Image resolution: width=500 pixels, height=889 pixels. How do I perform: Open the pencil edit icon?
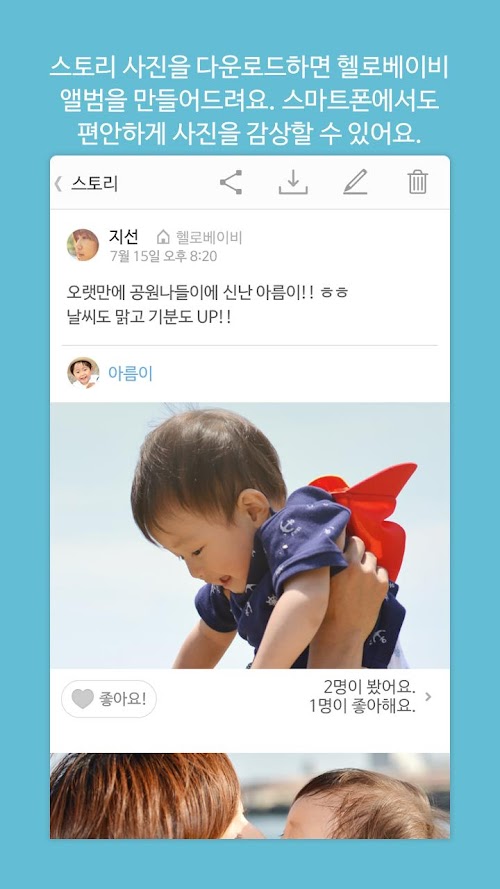click(355, 183)
